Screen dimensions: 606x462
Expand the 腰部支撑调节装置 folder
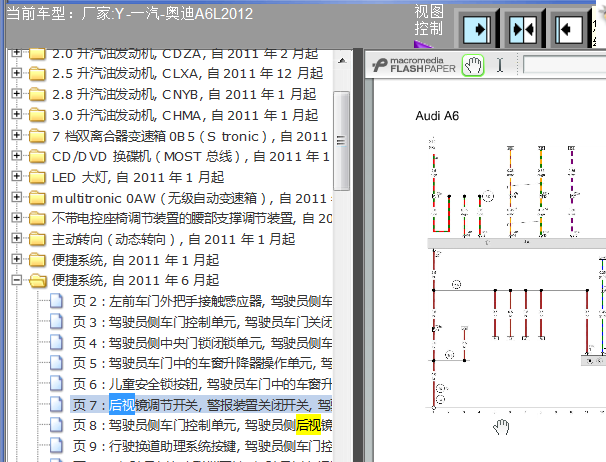point(17,218)
